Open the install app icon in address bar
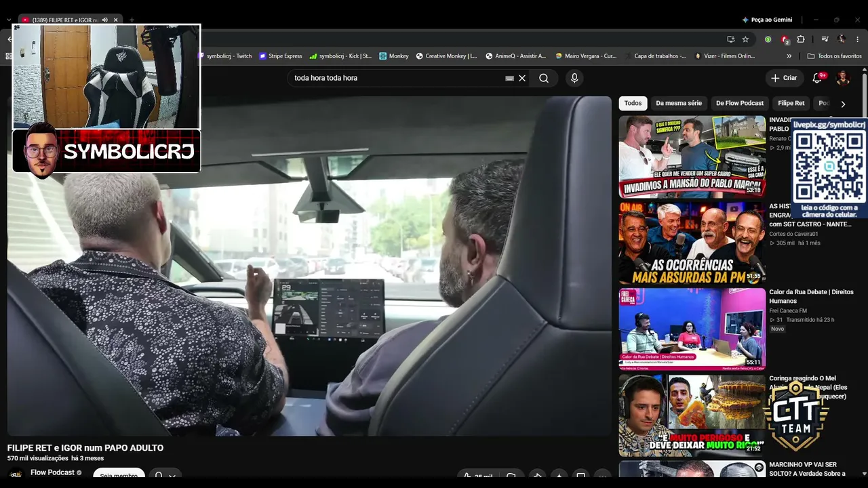The image size is (868, 488). pos(730,39)
